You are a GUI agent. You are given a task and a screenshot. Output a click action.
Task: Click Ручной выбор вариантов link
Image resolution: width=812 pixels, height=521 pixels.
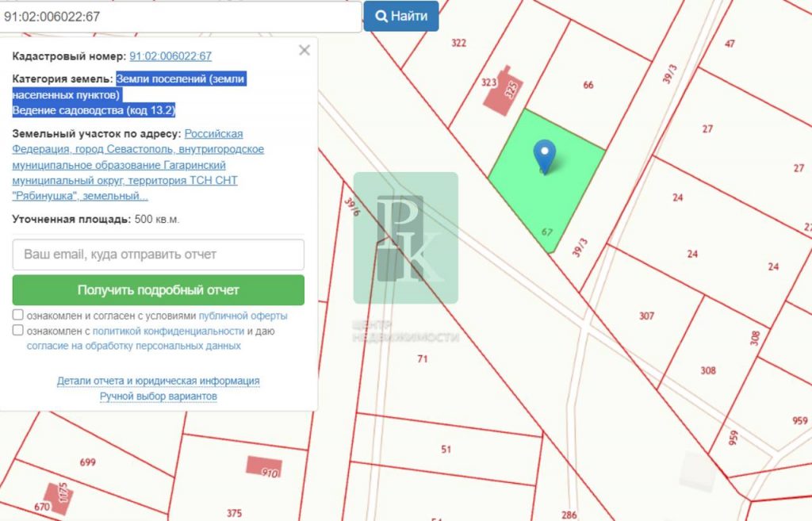click(x=159, y=396)
